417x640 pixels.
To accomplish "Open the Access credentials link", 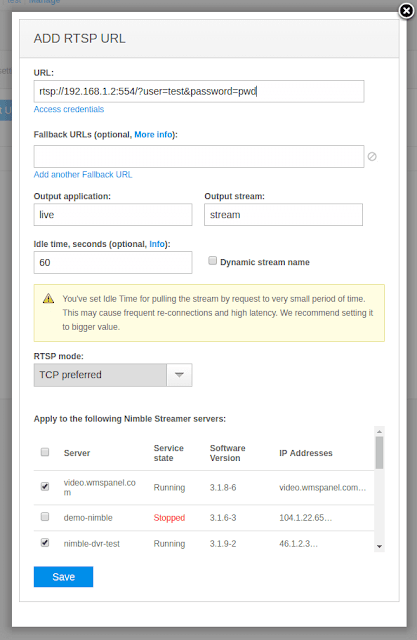I will coord(69,109).
